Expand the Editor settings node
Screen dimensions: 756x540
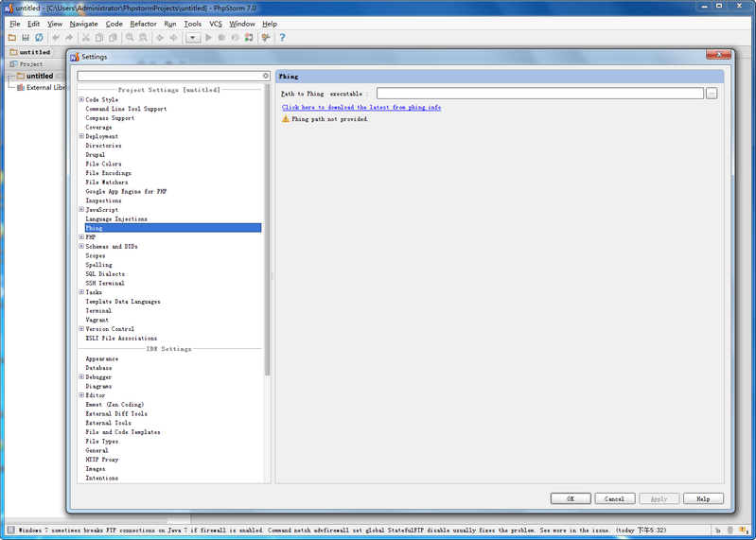click(x=81, y=395)
